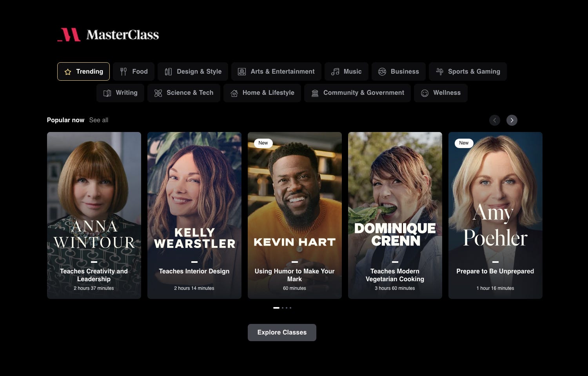Go to next carousel slide arrow
The height and width of the screenshot is (376, 588).
[x=512, y=120]
